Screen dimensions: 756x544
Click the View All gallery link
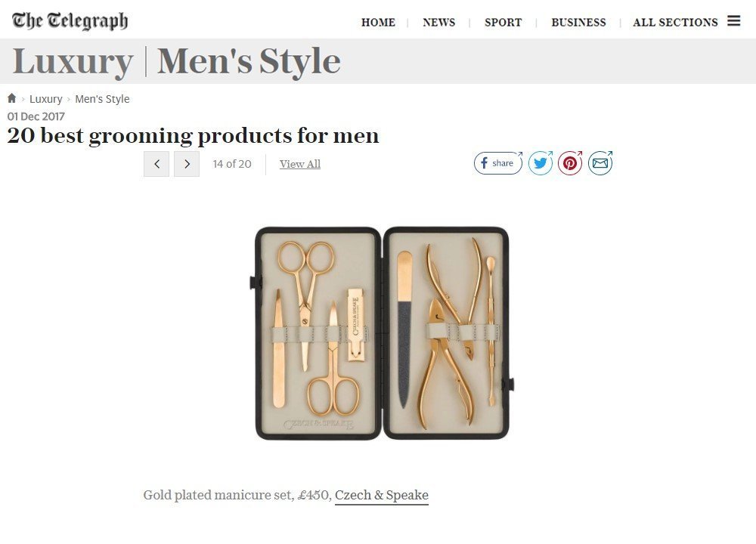pyautogui.click(x=300, y=164)
